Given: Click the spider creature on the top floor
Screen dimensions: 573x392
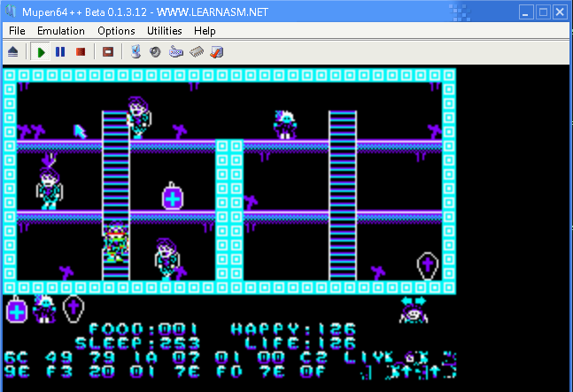Looking at the screenshot, I should click(286, 124).
